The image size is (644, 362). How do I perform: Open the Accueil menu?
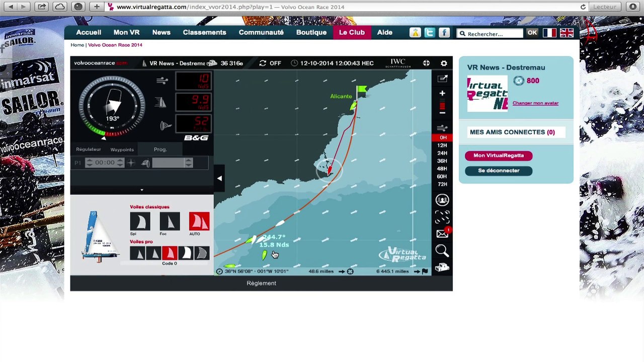click(89, 32)
